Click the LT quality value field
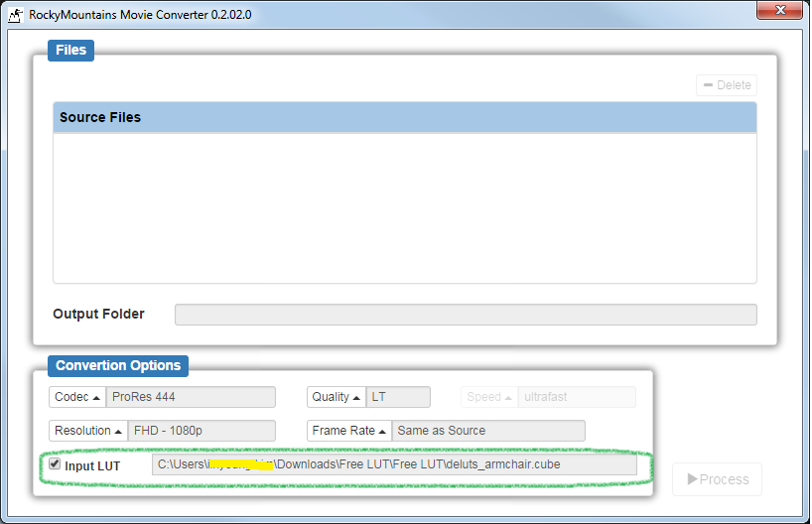The image size is (812, 524). 398,397
